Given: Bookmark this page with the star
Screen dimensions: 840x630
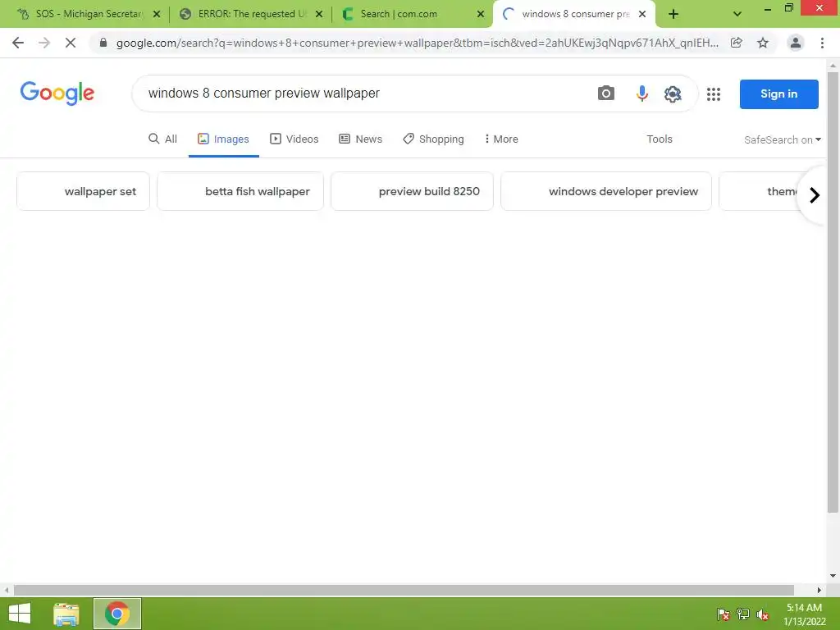Looking at the screenshot, I should [763, 43].
